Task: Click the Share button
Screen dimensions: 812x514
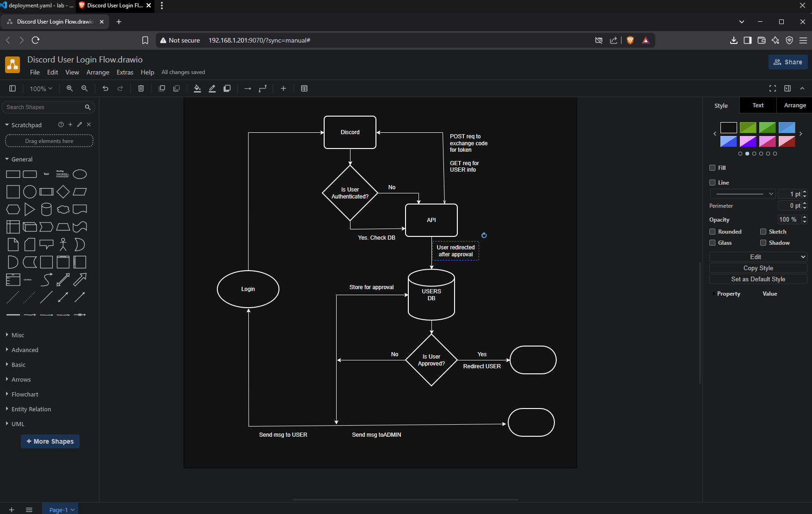Action: 788,62
